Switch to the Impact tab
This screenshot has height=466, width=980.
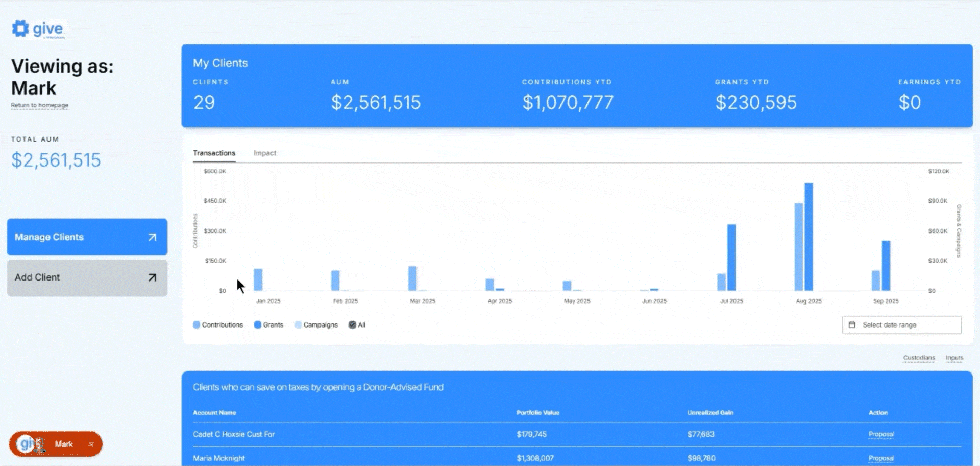pos(265,153)
